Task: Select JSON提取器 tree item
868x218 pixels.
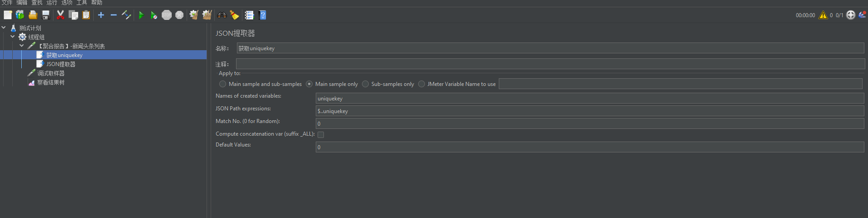Action: coord(61,64)
